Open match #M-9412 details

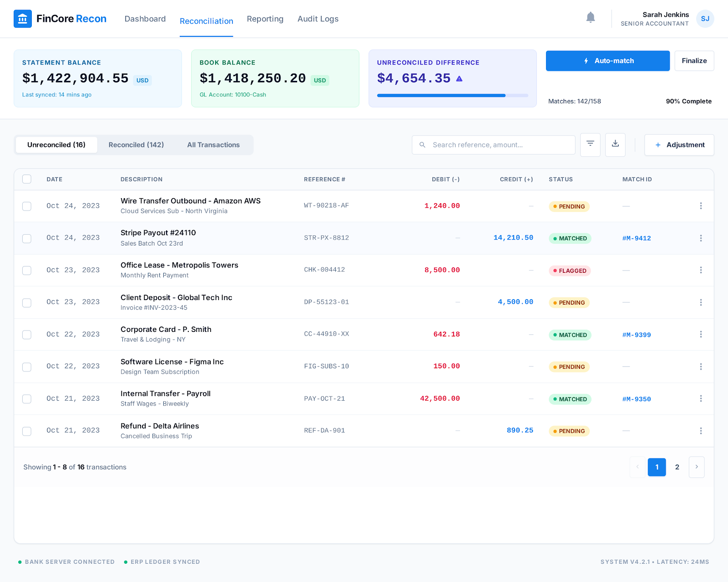(637, 238)
